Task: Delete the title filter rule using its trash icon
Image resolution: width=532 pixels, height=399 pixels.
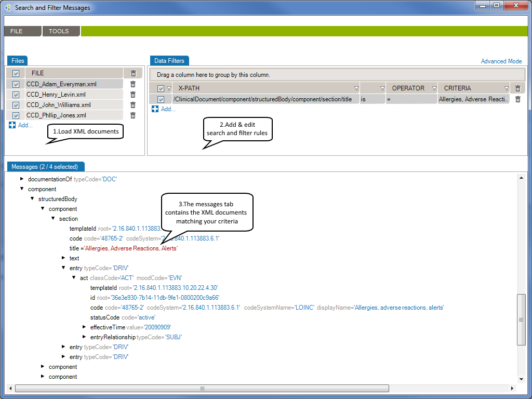Action: (517, 99)
